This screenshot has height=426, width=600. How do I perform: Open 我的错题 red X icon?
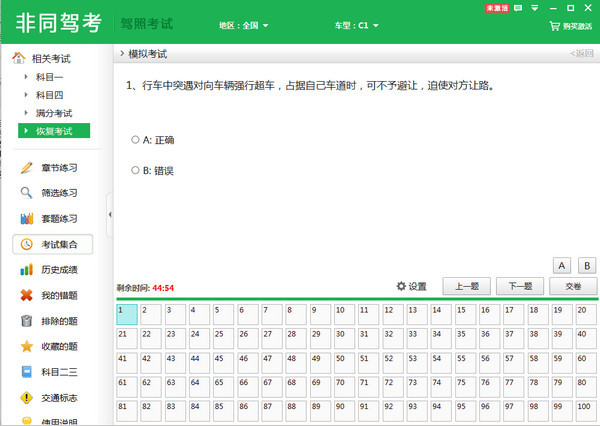coord(26,296)
